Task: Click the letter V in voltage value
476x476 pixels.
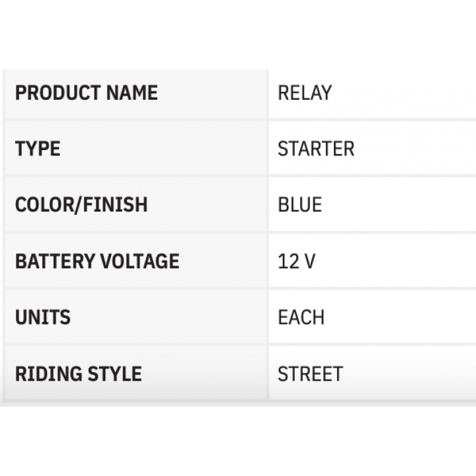Action: (309, 261)
